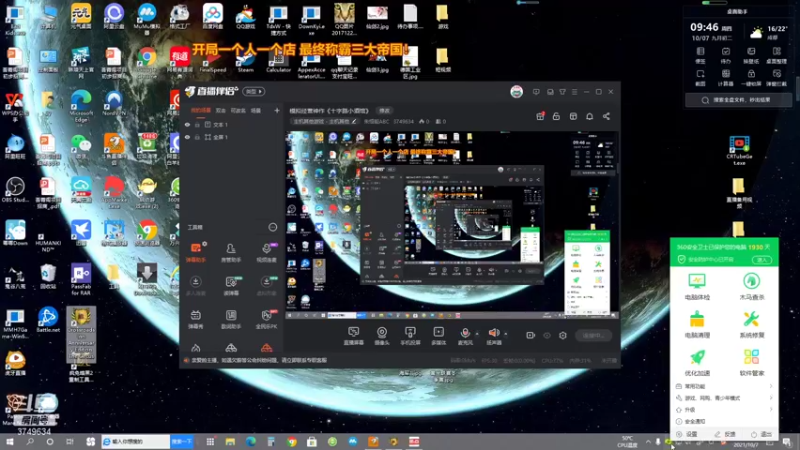Open 房管助手 tool icon

(x=231, y=252)
